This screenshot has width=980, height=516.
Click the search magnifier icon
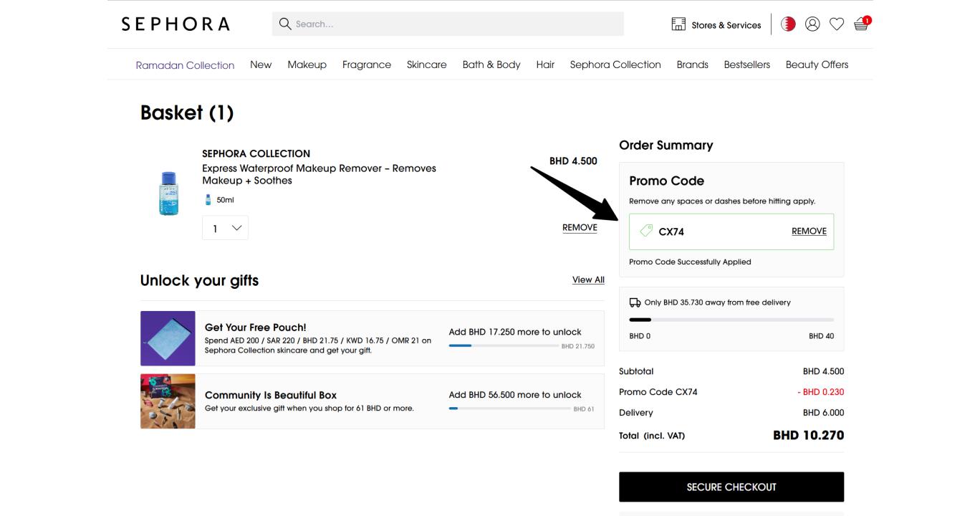pos(285,24)
